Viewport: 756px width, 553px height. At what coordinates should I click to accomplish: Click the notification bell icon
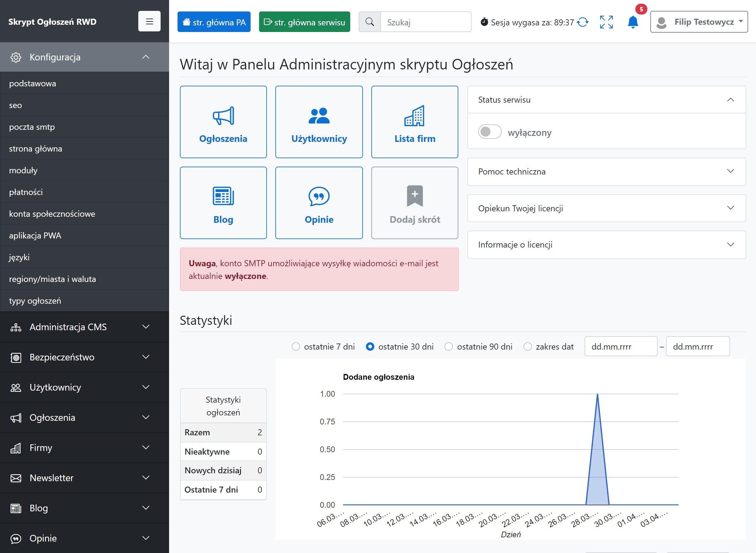[633, 22]
